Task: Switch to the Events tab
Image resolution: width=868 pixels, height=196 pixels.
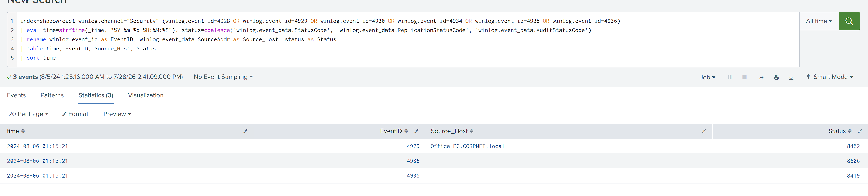Action: 16,95
